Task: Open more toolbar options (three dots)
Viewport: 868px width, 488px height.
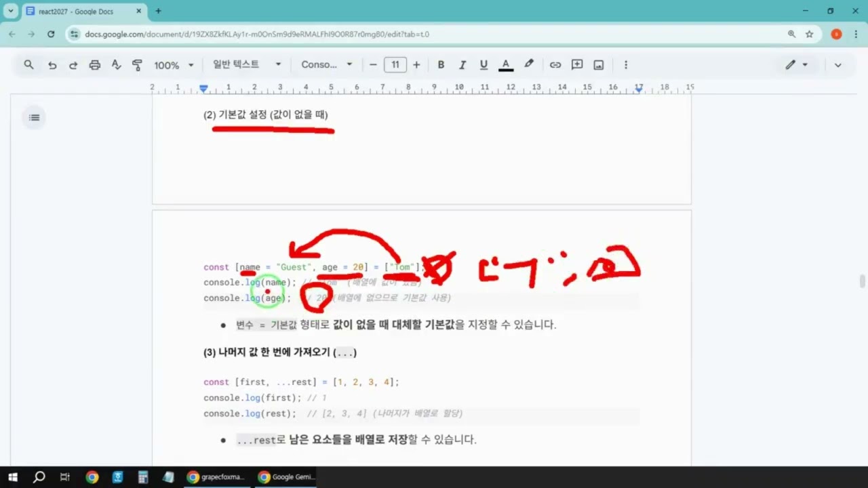Action: pyautogui.click(x=625, y=65)
